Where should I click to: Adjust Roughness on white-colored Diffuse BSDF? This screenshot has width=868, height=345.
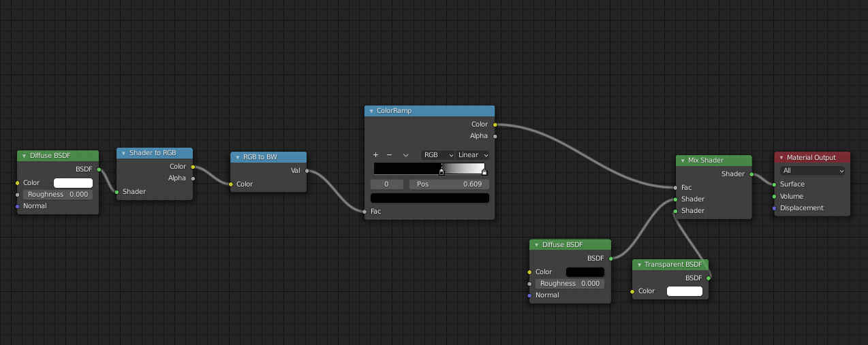(58, 195)
